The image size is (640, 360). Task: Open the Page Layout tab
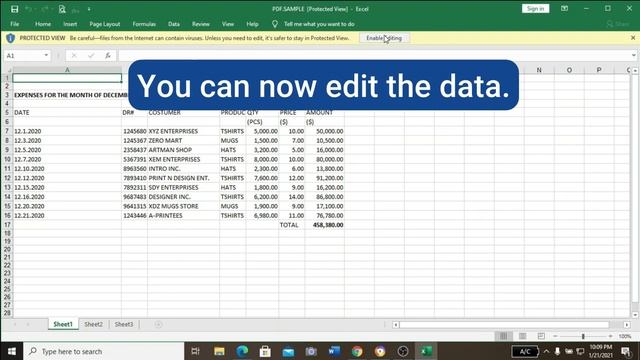click(x=105, y=24)
